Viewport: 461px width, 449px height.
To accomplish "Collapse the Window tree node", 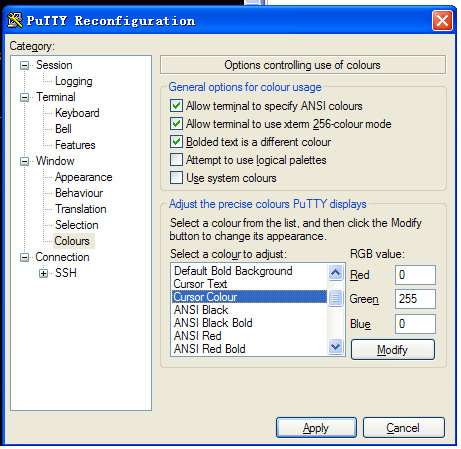I will coord(24,161).
